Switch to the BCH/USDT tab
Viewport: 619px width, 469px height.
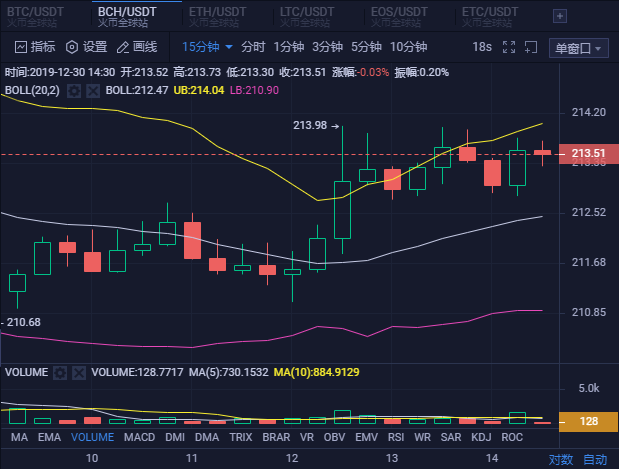click(x=127, y=17)
